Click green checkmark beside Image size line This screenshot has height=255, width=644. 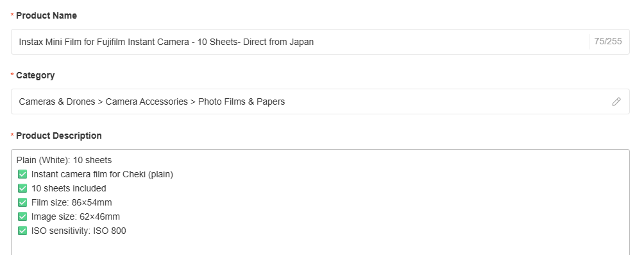tap(22, 216)
